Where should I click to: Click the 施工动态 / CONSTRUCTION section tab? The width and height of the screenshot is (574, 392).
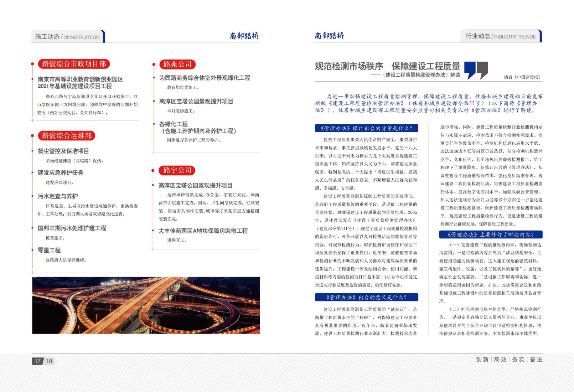pos(68,37)
